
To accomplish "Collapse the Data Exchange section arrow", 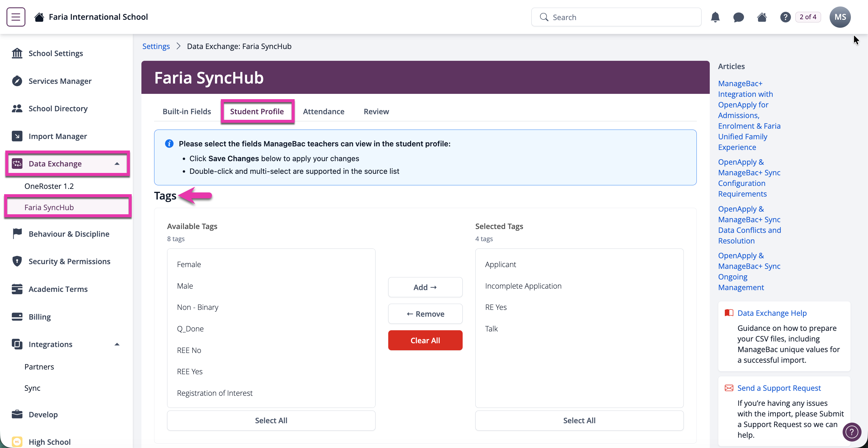I will (117, 164).
